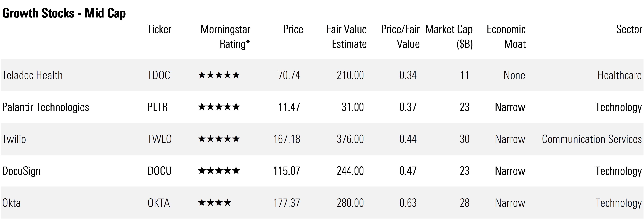This screenshot has height=219, width=644.
Task: Select the Fair Value Estimate header
Action: 346,37
